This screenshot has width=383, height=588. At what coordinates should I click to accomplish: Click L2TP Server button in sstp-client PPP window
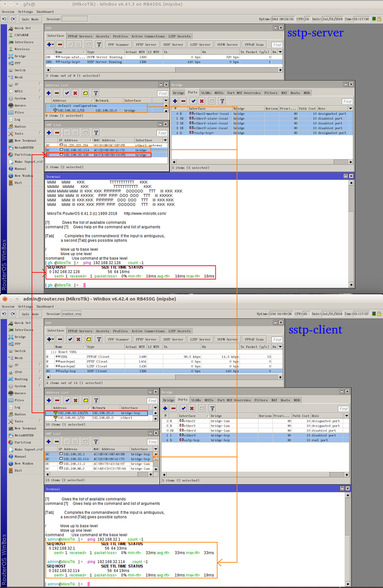click(x=201, y=339)
